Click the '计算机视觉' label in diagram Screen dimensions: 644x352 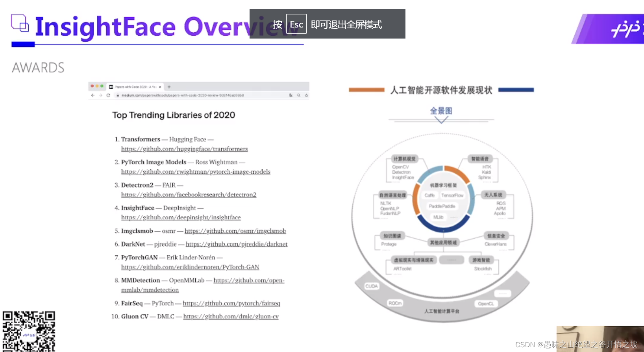coord(404,159)
